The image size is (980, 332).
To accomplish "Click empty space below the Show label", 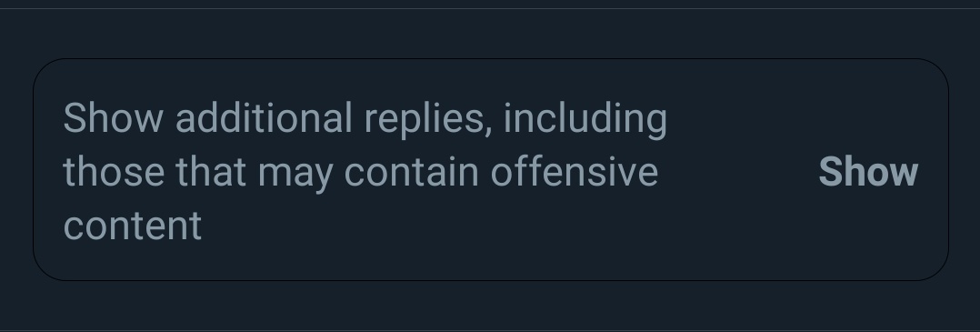I will click(x=868, y=237).
